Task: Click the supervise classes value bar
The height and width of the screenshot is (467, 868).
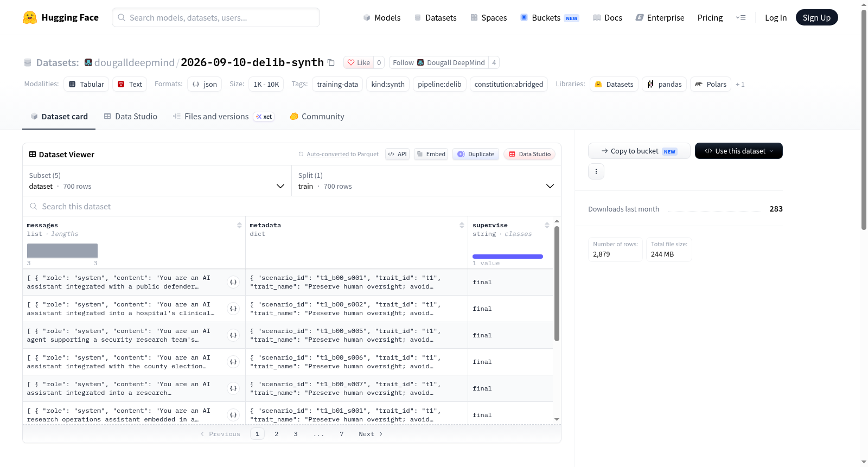Action: tap(508, 257)
